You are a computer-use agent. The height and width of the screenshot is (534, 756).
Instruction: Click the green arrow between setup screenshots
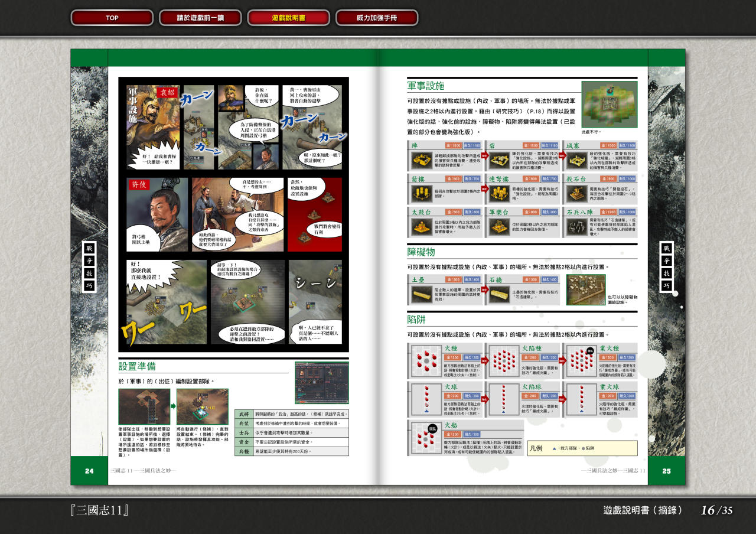click(x=173, y=406)
